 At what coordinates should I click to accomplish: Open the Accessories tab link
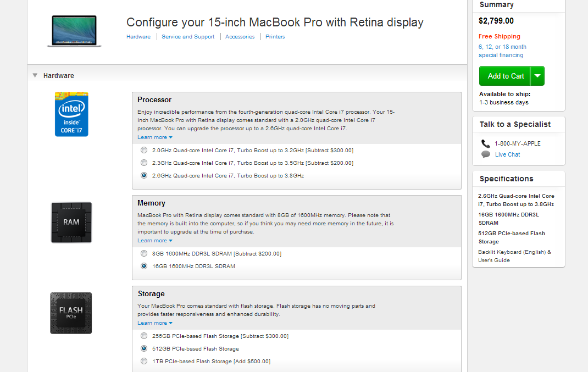240,37
